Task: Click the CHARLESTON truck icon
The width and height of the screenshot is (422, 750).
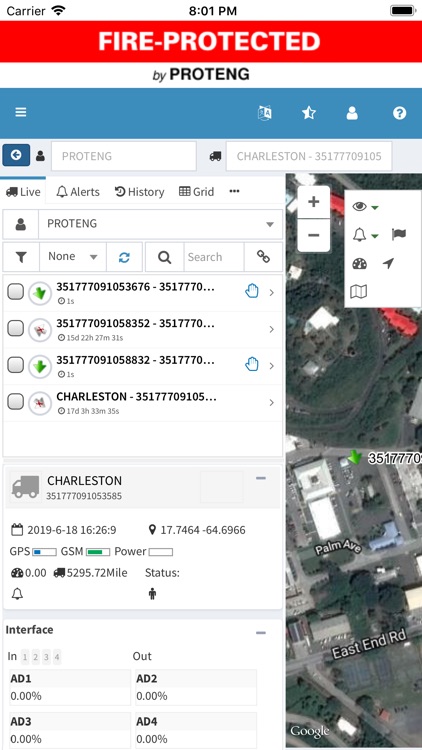Action: [x=25, y=486]
